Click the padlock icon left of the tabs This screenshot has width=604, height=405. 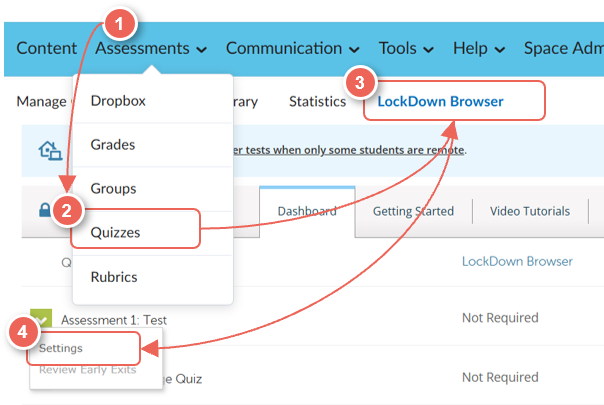pyautogui.click(x=44, y=211)
